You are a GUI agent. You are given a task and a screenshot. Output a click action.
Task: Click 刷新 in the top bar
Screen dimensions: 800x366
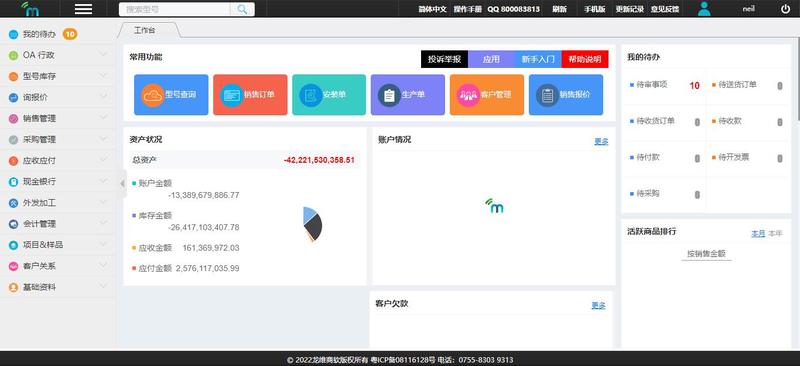pos(559,9)
